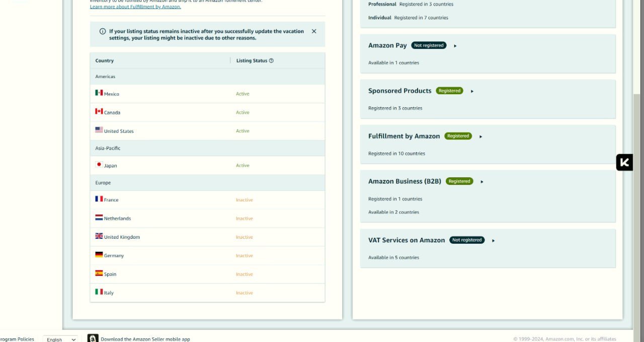
Task: Click the black K extension icon
Action: (624, 162)
